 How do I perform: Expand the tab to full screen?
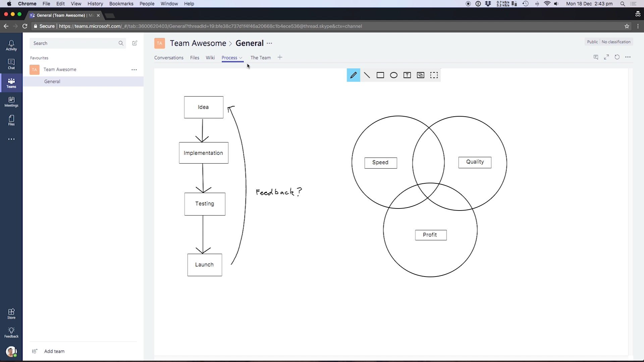[x=606, y=57]
